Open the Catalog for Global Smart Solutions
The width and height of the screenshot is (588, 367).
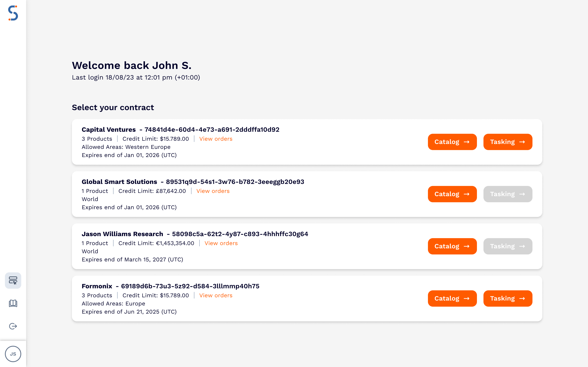tap(452, 194)
